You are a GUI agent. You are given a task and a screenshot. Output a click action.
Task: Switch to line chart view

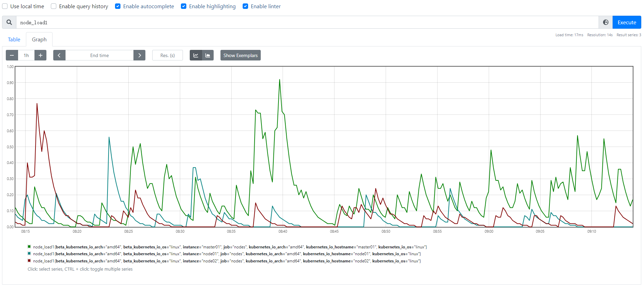[196, 55]
